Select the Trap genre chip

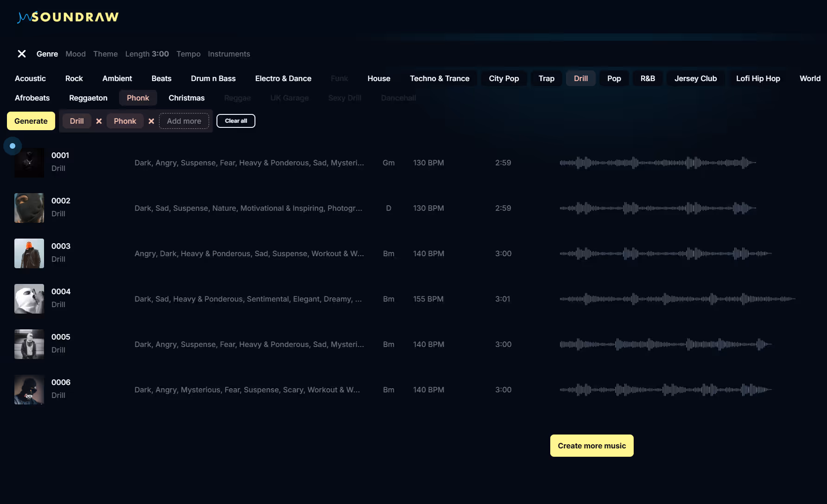[547, 78]
